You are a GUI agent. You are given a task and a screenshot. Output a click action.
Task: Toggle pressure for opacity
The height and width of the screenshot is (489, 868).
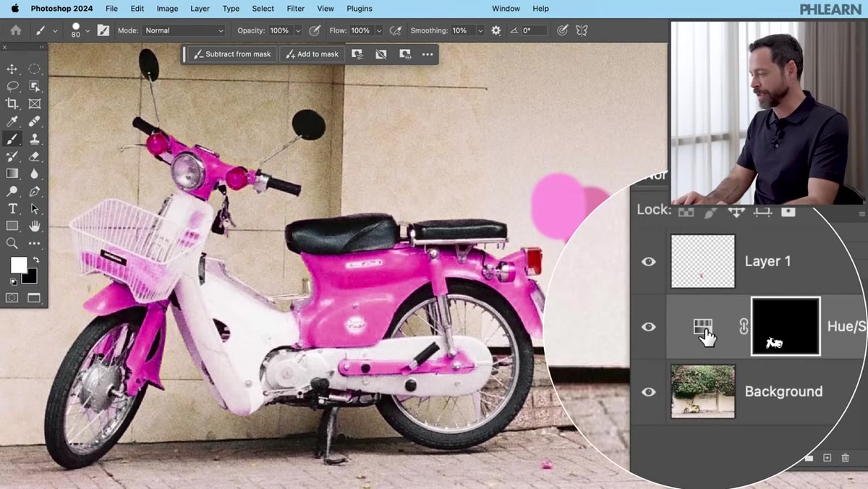(x=315, y=30)
